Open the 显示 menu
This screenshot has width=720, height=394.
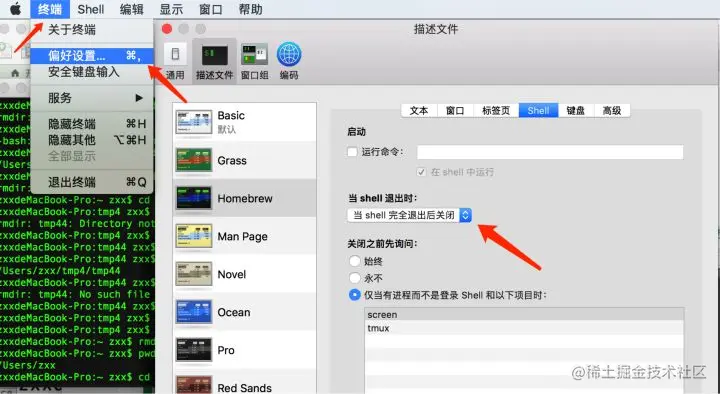tap(171, 9)
